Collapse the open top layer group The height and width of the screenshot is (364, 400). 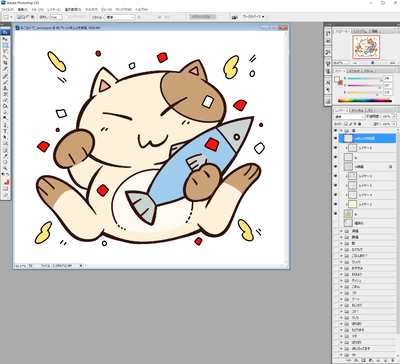341,130
